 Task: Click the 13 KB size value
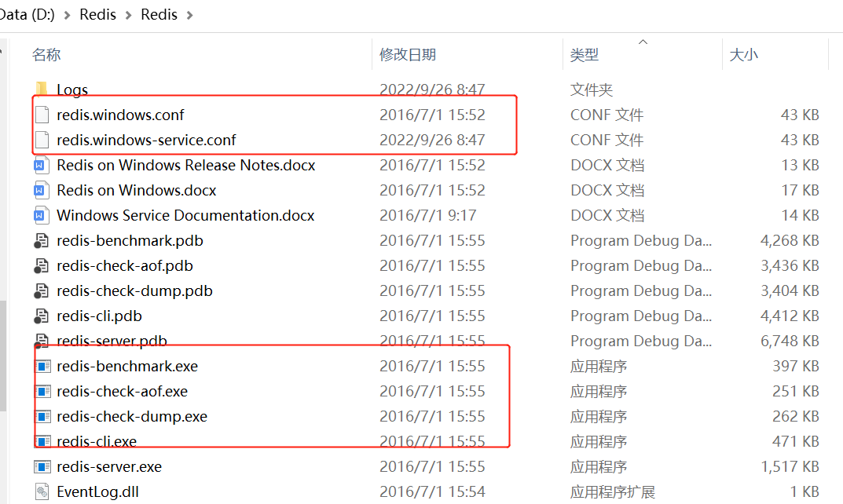[x=800, y=165]
